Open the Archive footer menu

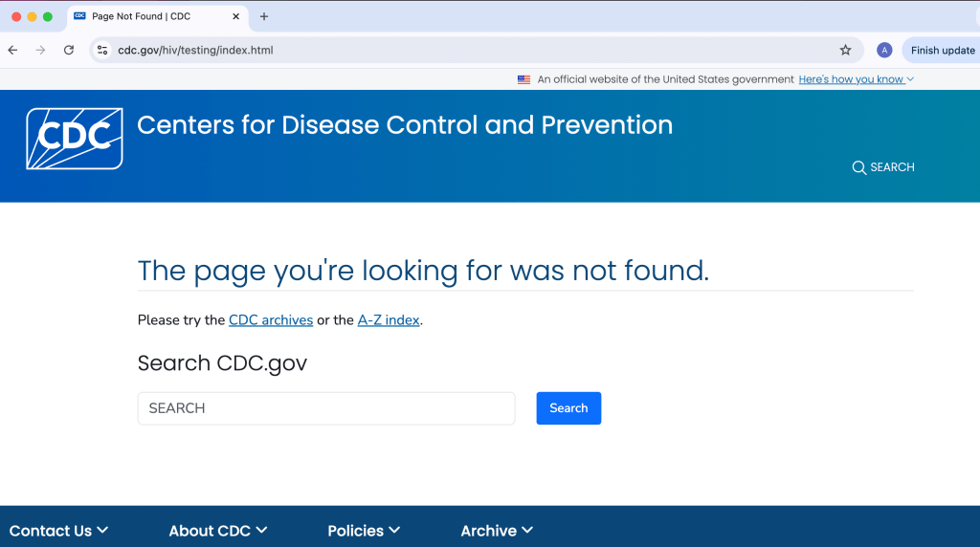tap(497, 531)
